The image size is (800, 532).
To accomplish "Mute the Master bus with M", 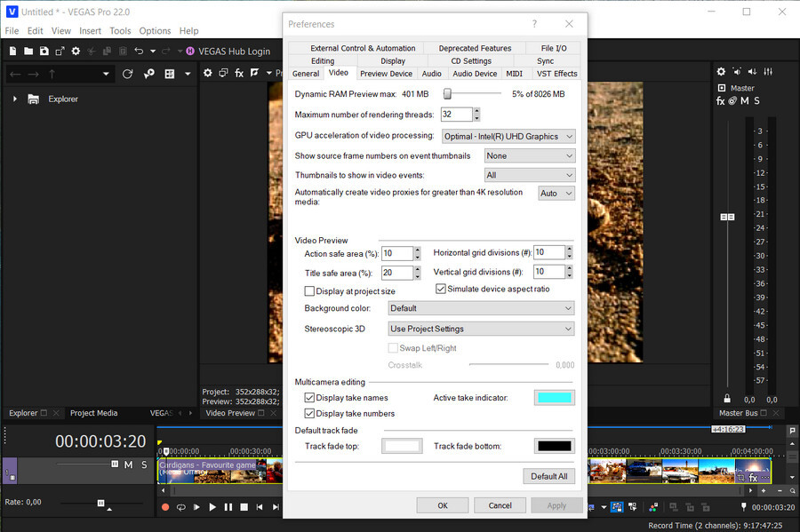I will pyautogui.click(x=744, y=101).
